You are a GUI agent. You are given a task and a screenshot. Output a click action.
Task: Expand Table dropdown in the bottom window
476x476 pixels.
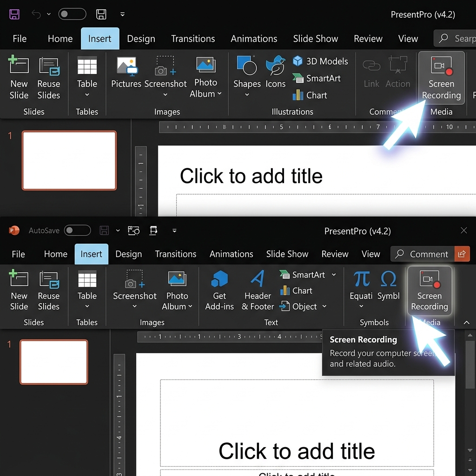pyautogui.click(x=87, y=306)
